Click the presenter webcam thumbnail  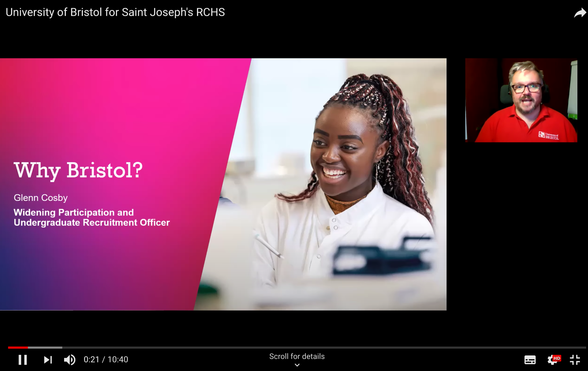click(x=521, y=100)
